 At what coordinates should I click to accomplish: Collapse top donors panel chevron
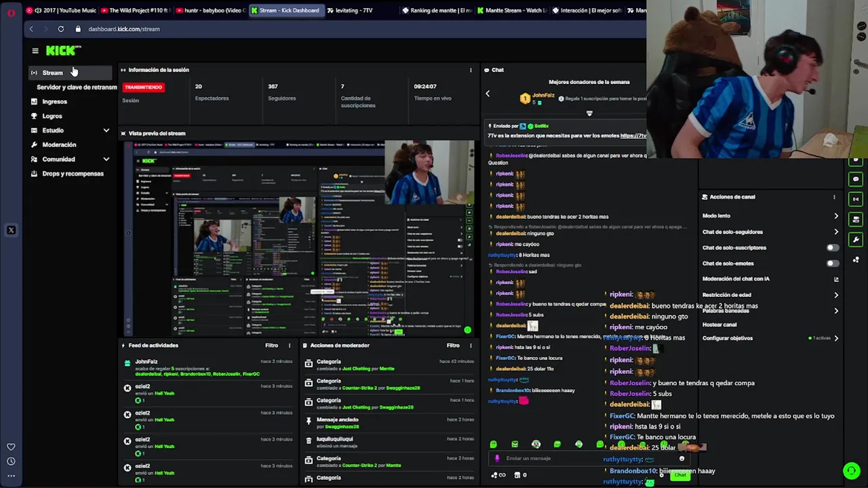click(589, 113)
